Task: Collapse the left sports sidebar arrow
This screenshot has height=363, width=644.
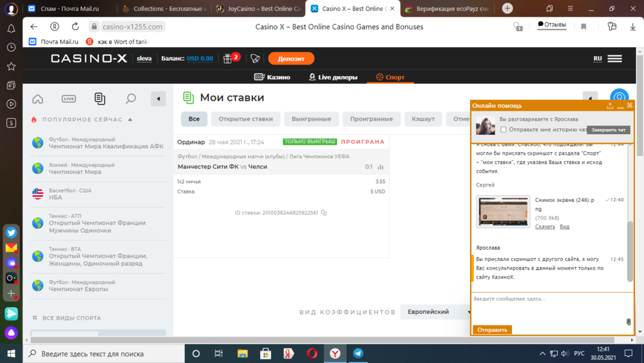Action: [x=158, y=99]
